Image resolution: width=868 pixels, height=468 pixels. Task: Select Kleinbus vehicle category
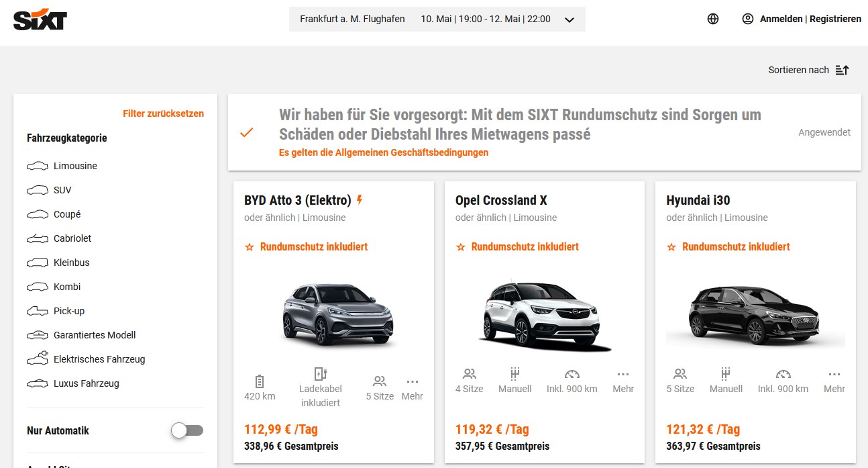(58, 263)
